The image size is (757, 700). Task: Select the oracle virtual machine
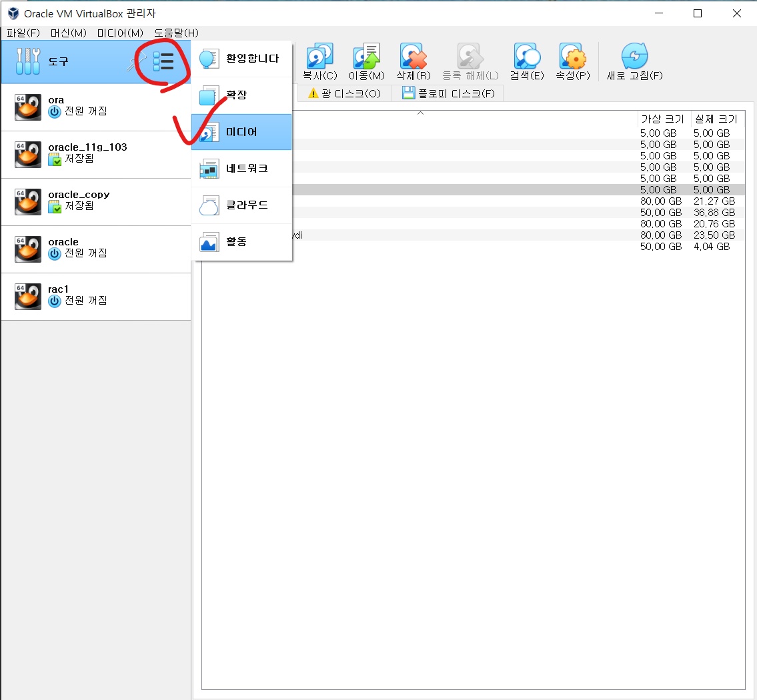[96, 249]
